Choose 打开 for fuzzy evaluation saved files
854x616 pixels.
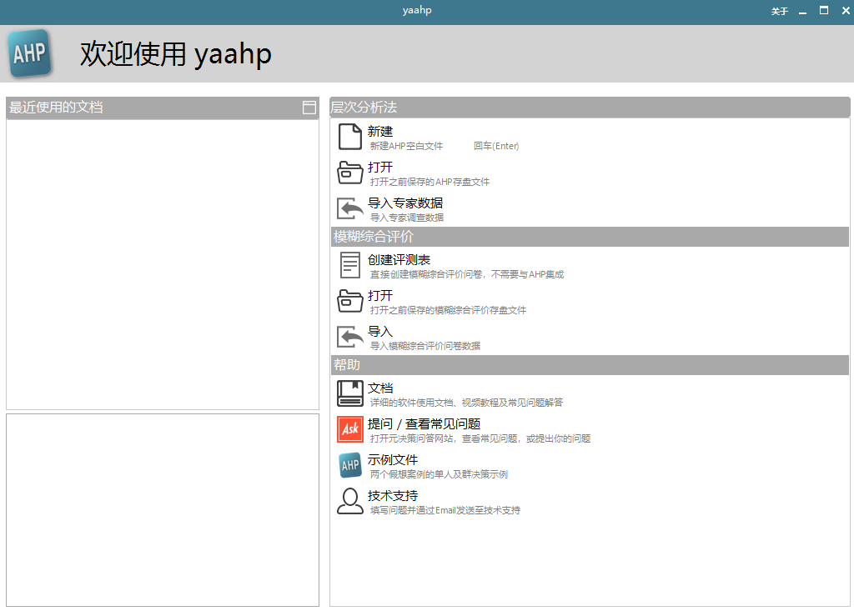379,295
